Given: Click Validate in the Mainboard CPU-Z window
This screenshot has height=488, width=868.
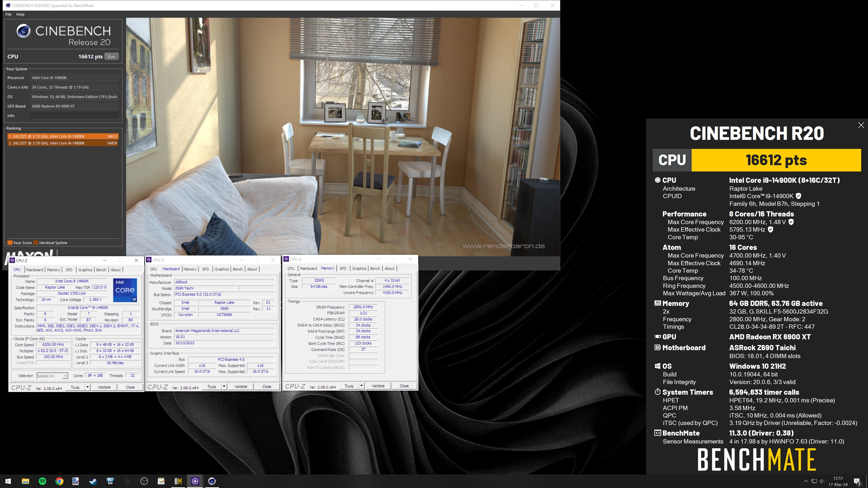Looking at the screenshot, I should pos(241,386).
